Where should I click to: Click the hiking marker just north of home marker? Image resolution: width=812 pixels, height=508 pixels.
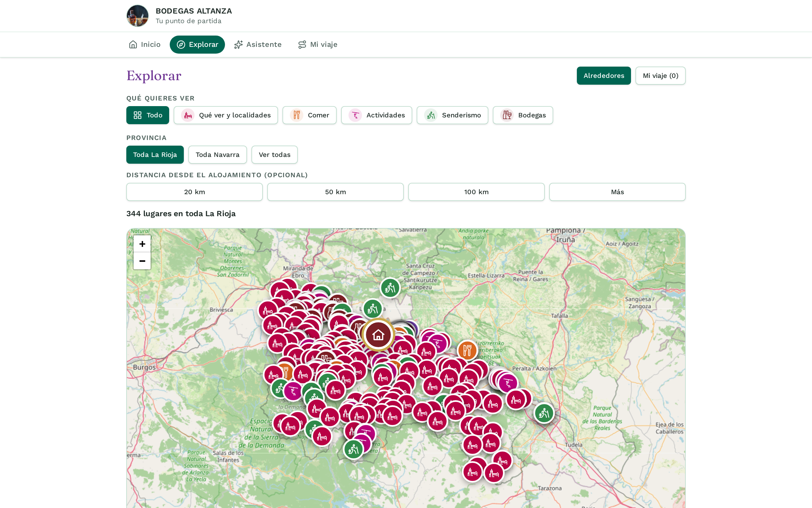tap(373, 309)
